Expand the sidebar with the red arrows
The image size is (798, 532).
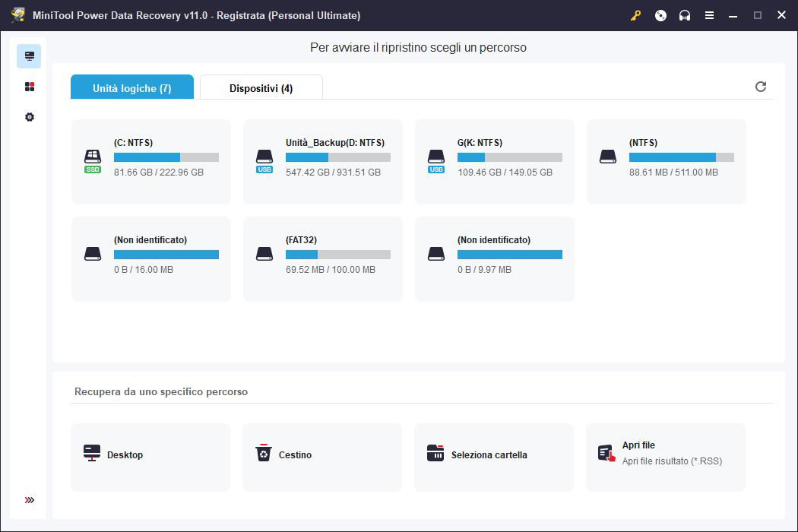coord(30,500)
